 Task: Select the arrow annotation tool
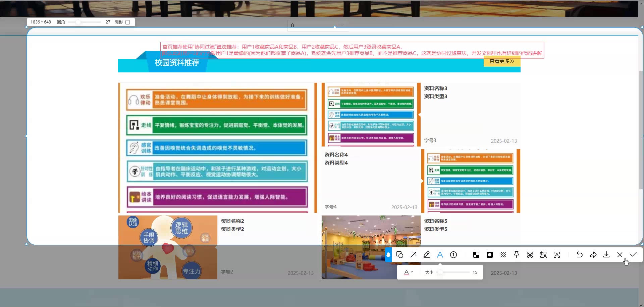click(x=413, y=255)
